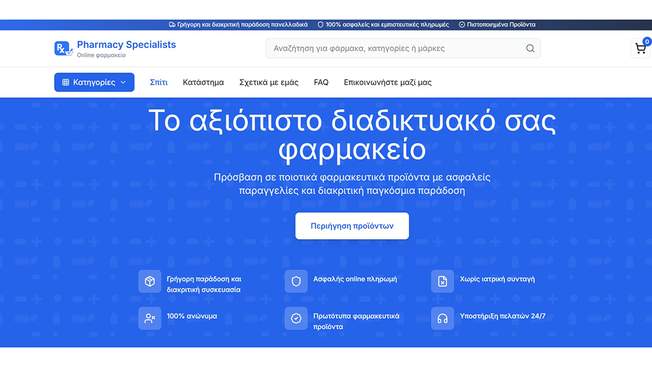Click the Pharmacy Specialists site name link

[x=126, y=44]
